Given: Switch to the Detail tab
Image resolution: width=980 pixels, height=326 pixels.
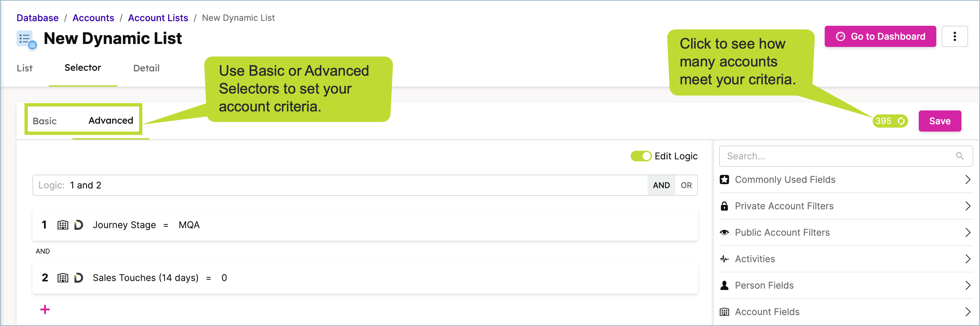Looking at the screenshot, I should point(146,68).
